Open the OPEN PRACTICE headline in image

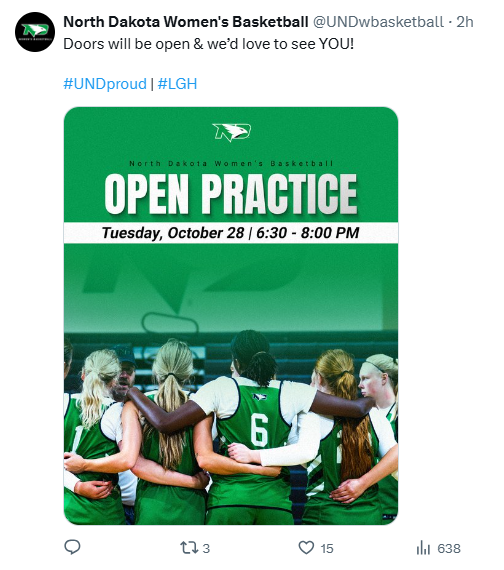[231, 194]
